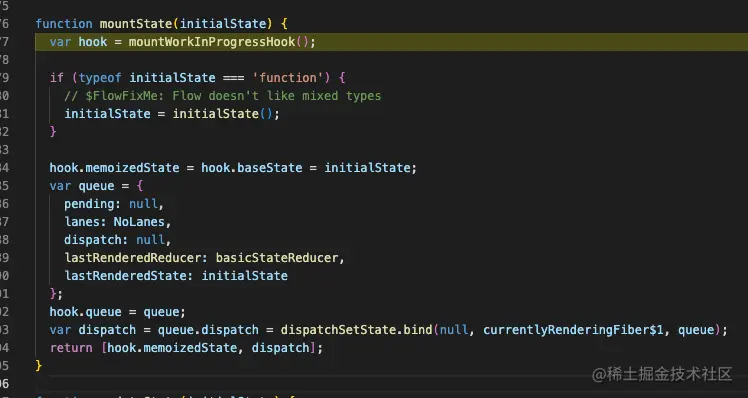This screenshot has height=398, width=748.
Task: Click the null argument in bind call
Action: (453, 330)
